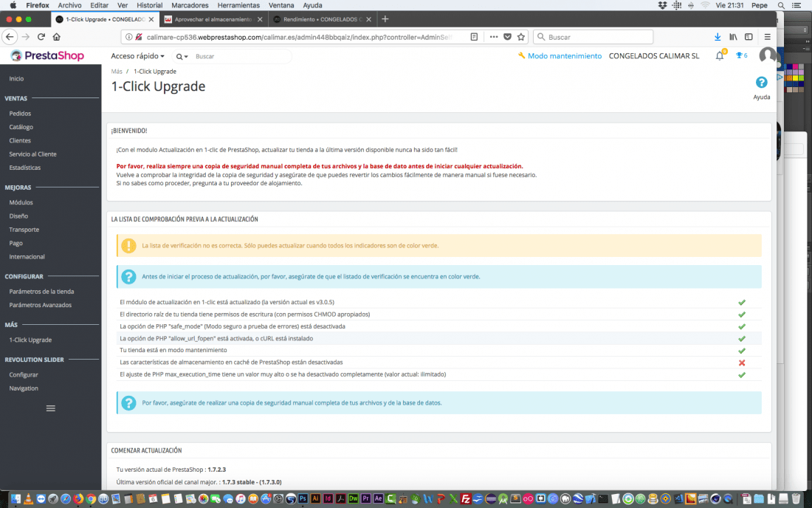Close the 1-Click Upgrade tab
This screenshot has height=508, width=812.
[x=151, y=19]
